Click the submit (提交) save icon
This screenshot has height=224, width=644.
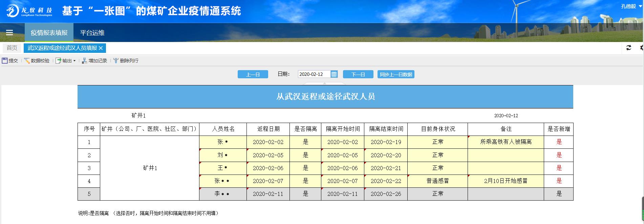click(5, 61)
